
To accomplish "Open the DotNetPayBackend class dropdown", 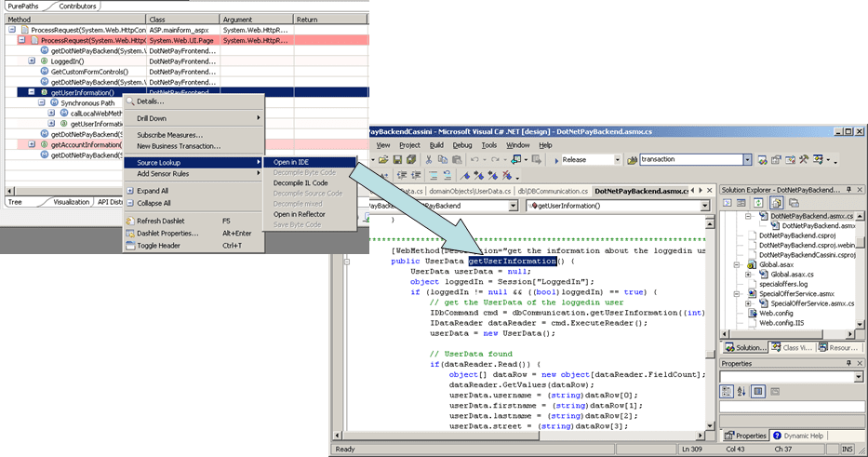I will tap(513, 206).
